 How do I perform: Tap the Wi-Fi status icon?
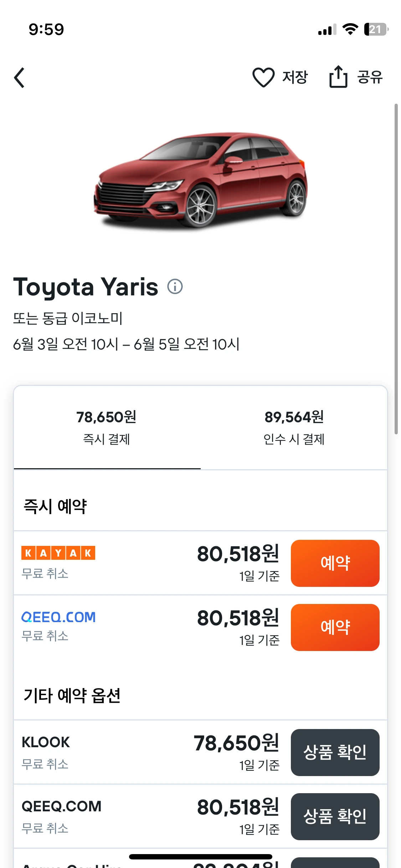(350, 29)
